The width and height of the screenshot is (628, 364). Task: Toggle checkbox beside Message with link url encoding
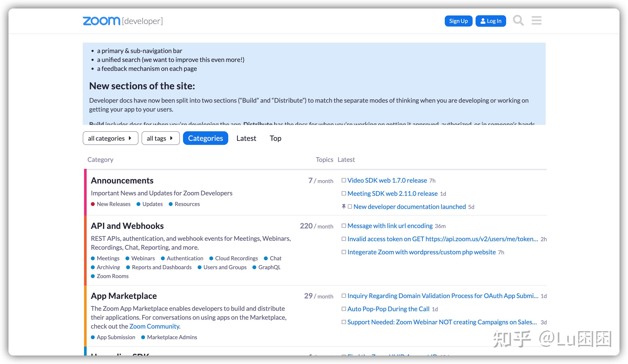[x=344, y=226]
